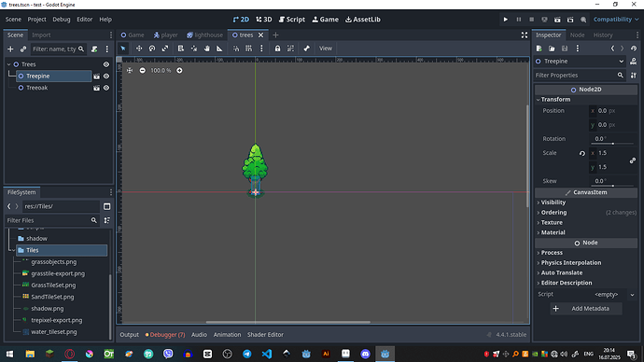The height and width of the screenshot is (362, 644).
Task: Expand the Visibility section in Inspector
Action: (x=553, y=202)
